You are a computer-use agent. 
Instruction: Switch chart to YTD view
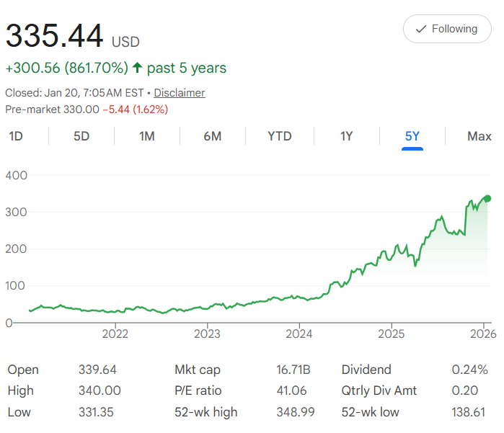tap(280, 136)
